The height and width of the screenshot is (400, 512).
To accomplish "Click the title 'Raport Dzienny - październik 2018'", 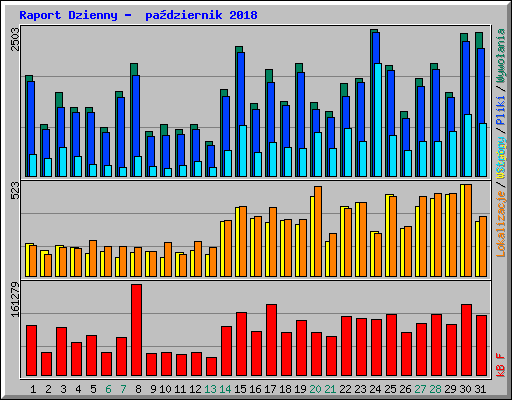I will (x=138, y=15).
